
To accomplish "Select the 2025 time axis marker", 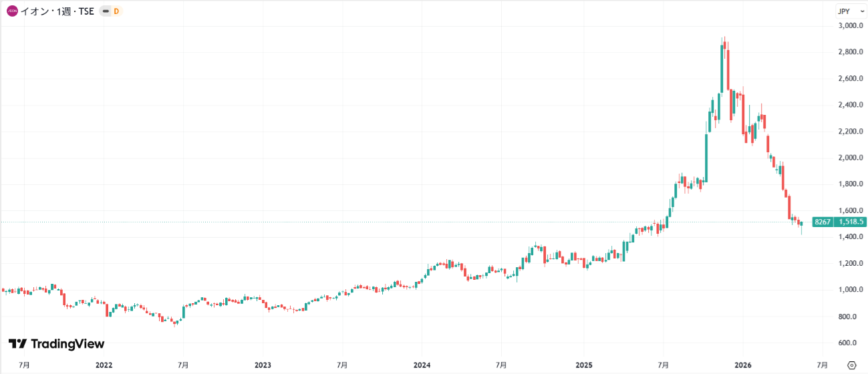I will pyautogui.click(x=584, y=365).
